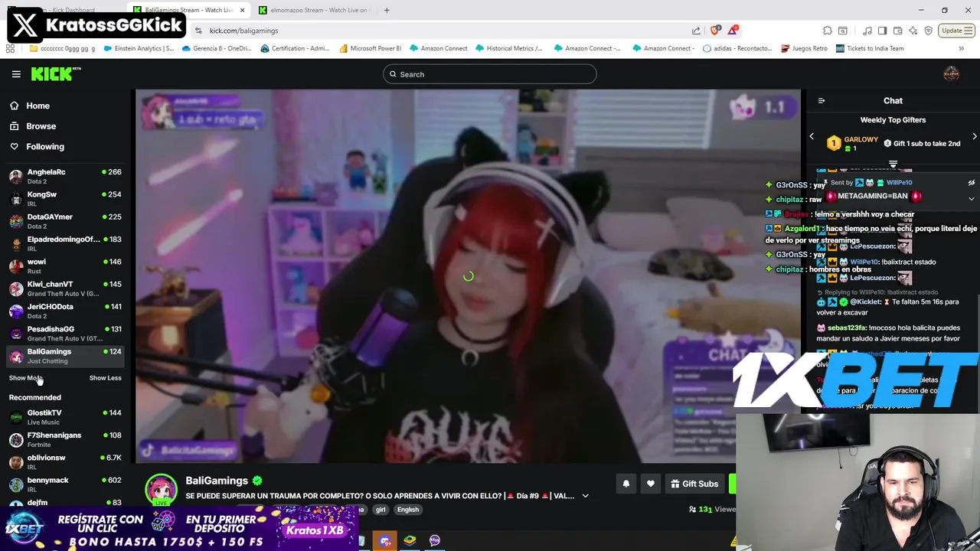Image resolution: width=980 pixels, height=551 pixels.
Task: Open Brave VPN shield icon
Action: [x=928, y=31]
